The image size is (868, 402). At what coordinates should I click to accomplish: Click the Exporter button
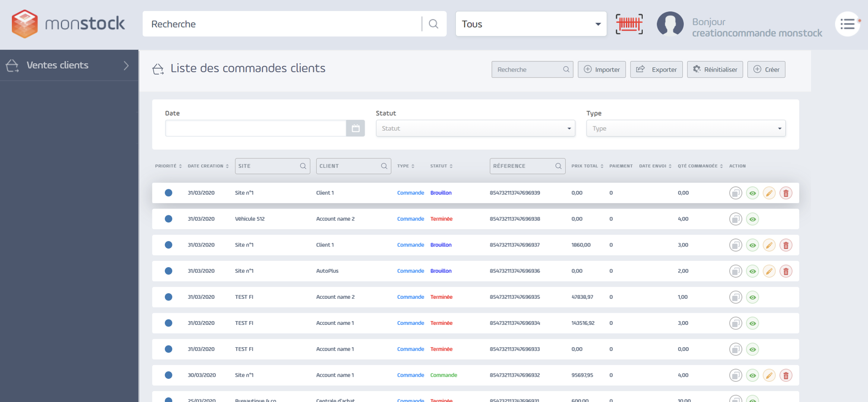(656, 70)
